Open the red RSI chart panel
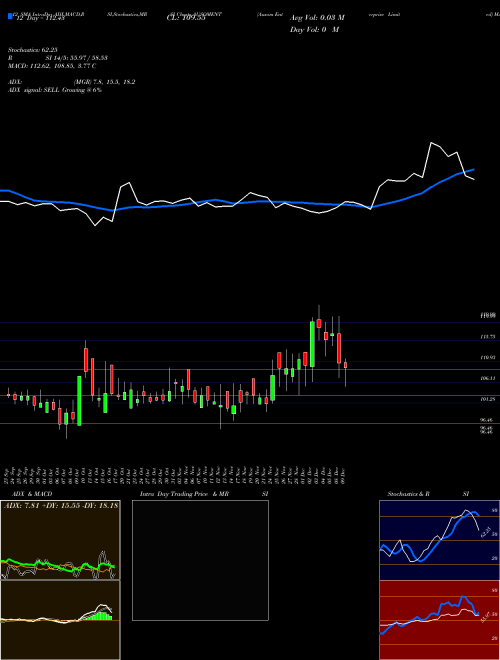Screen dimensions: 500x660 (439, 620)
